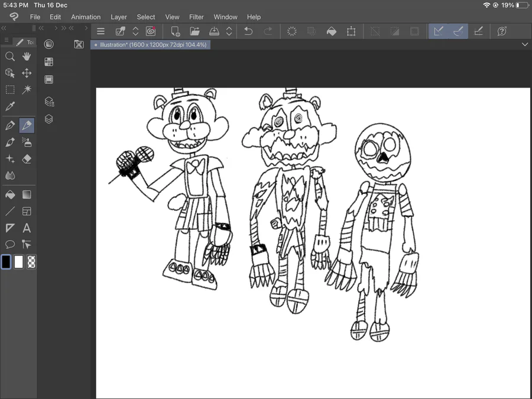Open the Window menu
This screenshot has height=399, width=532.
[226, 17]
